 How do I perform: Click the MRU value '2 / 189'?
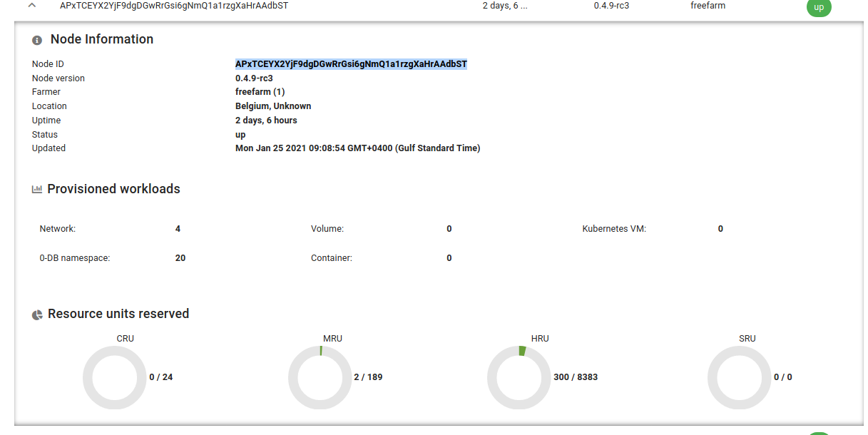tap(368, 377)
